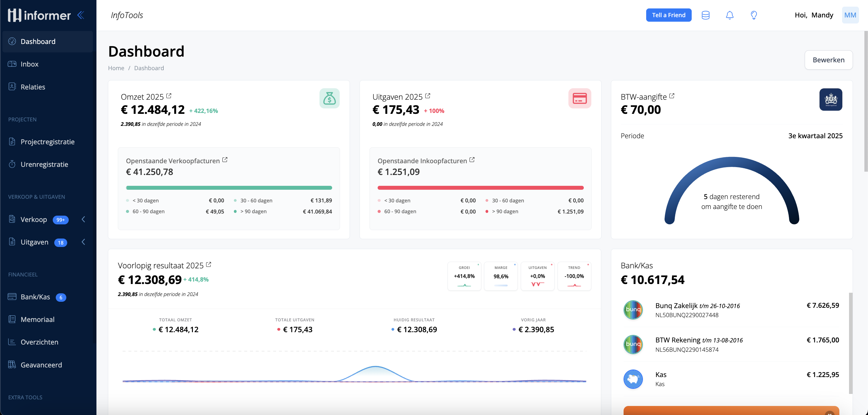Open the database stack icon in header
This screenshot has height=415, width=868.
705,15
